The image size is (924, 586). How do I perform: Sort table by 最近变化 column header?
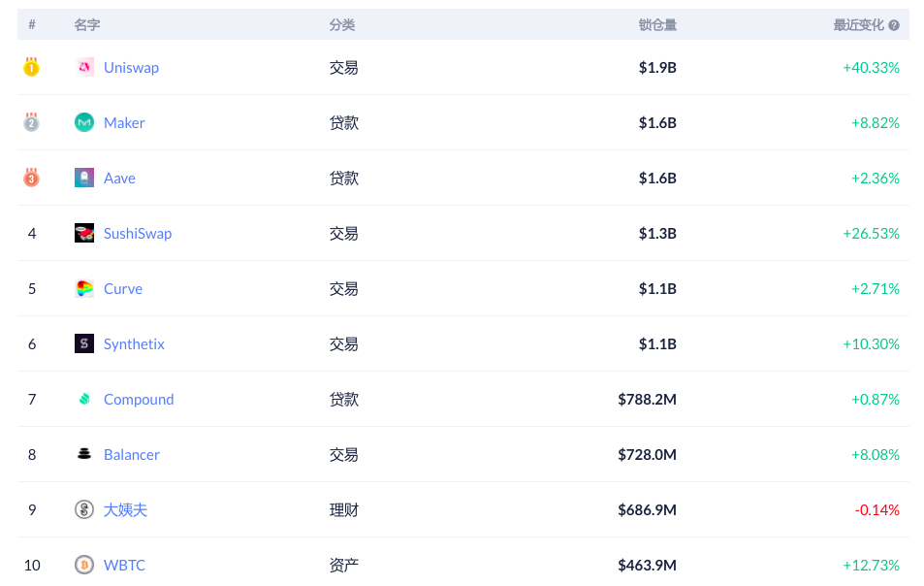click(858, 25)
